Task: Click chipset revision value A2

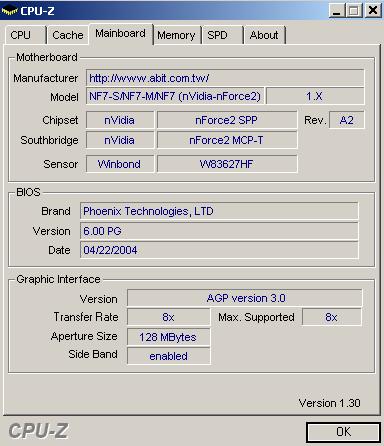Action: click(x=347, y=120)
